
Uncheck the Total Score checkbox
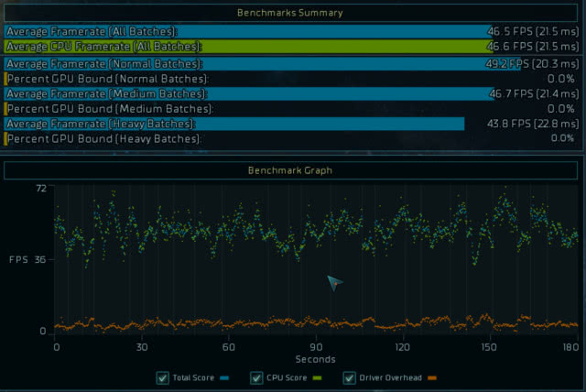click(x=163, y=377)
